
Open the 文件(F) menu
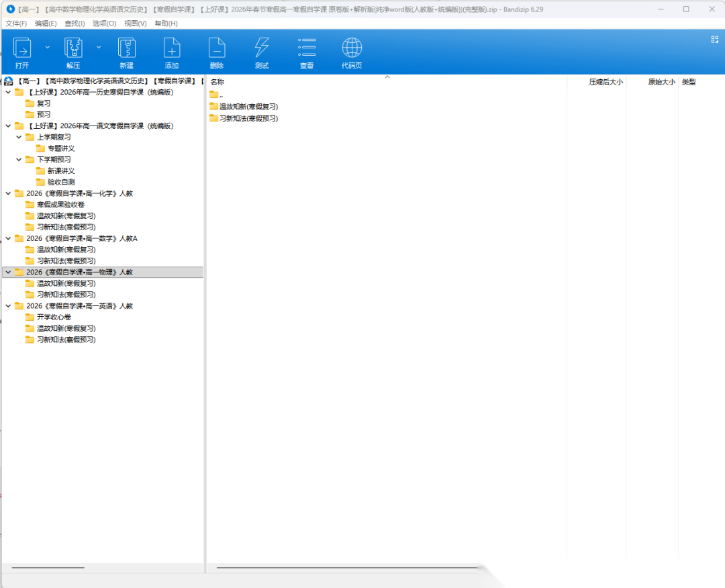[16, 23]
